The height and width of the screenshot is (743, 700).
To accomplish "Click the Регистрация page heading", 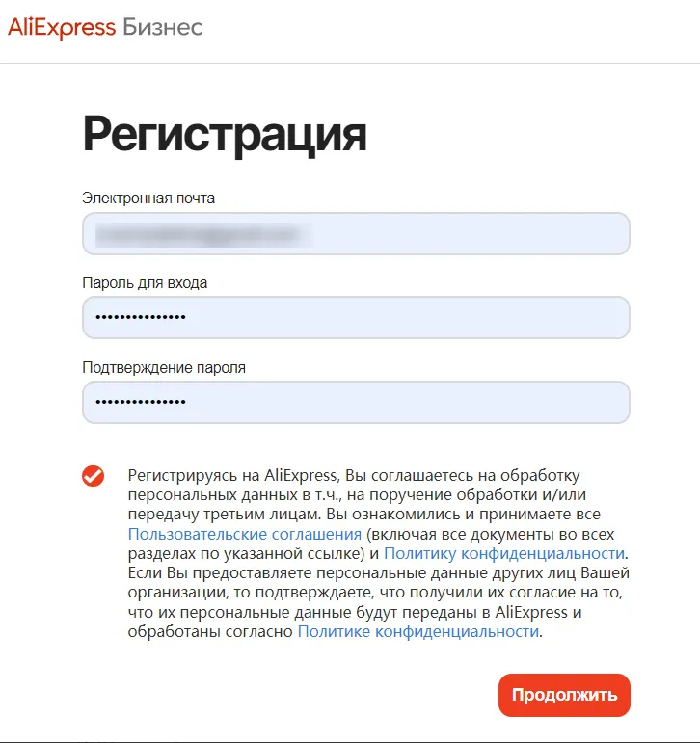I will pos(225,135).
